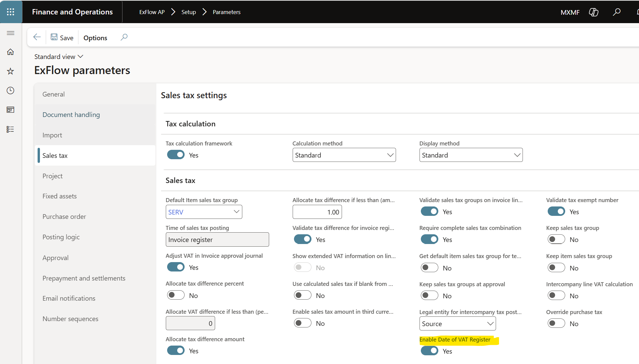Toggle Require complete sales tax combination
Screen dimensions: 639x364
pos(430,239)
